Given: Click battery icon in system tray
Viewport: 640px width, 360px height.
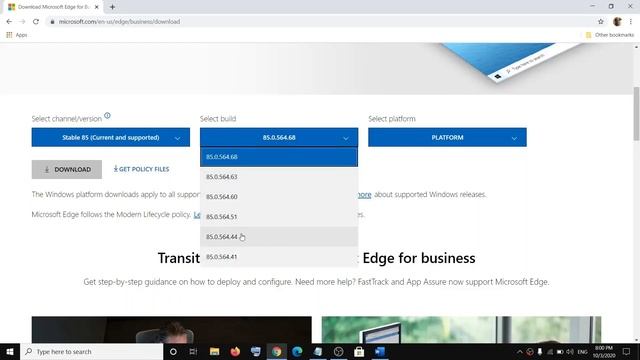Looking at the screenshot, I should point(560,351).
